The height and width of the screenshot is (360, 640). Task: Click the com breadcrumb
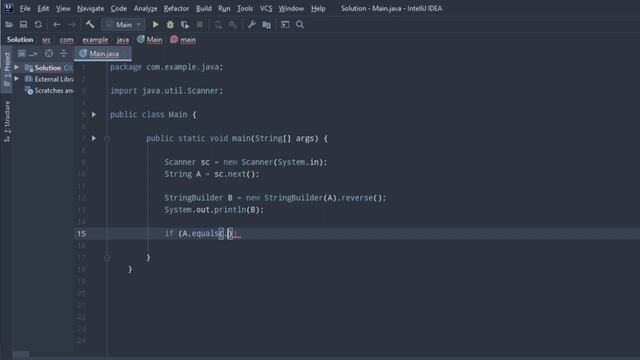(x=67, y=40)
